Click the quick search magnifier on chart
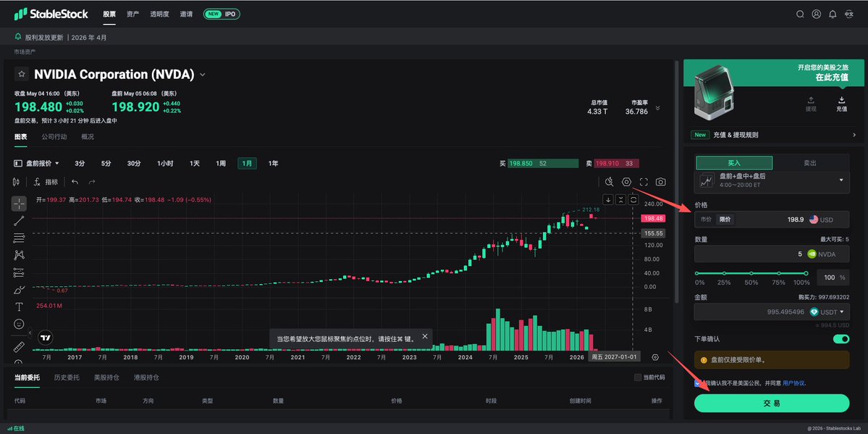The height and width of the screenshot is (434, 868). click(x=610, y=182)
